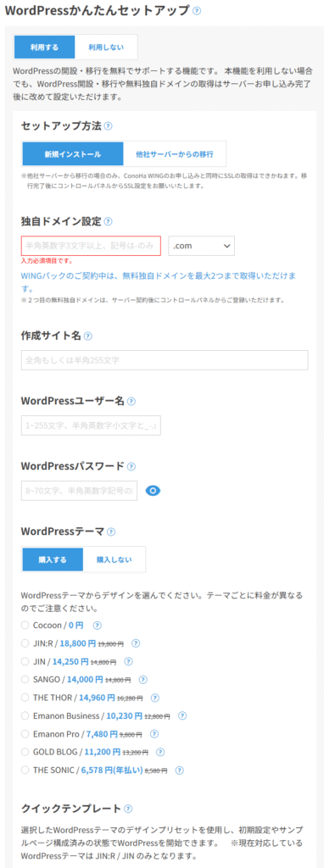Select Emanon Business theme radio button
The width and height of the screenshot is (324, 868).
[25, 715]
